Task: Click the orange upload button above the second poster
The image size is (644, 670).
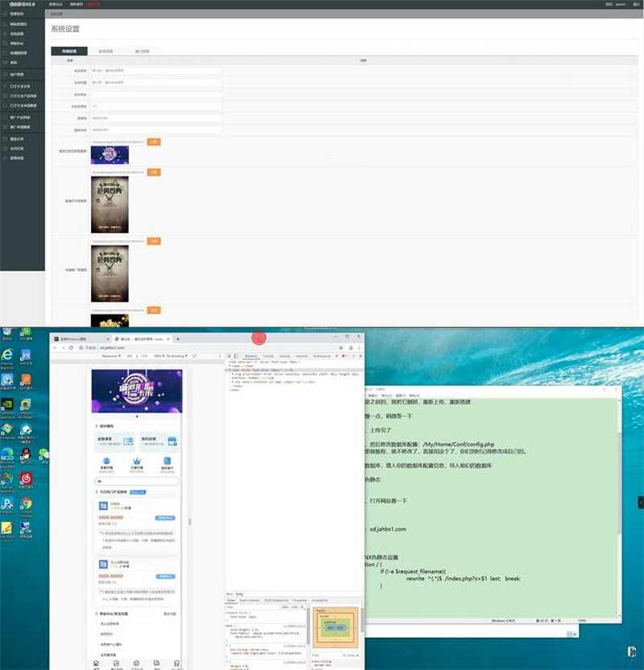Action: (154, 242)
